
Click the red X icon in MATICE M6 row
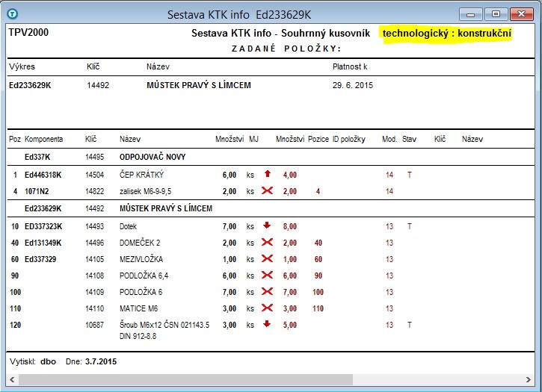pos(267,308)
